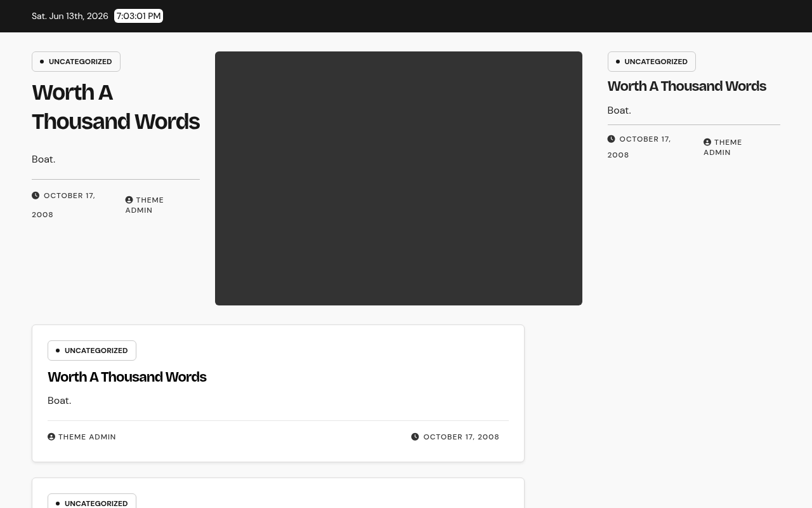This screenshot has height=508, width=812.
Task: Click the 'Boat.' excerpt under the large featured title
Action: click(44, 159)
